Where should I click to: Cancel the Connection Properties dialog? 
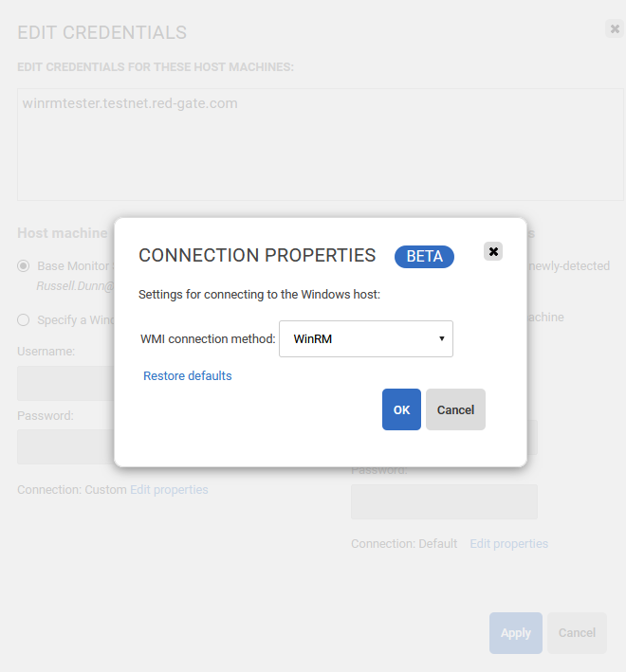click(x=455, y=409)
